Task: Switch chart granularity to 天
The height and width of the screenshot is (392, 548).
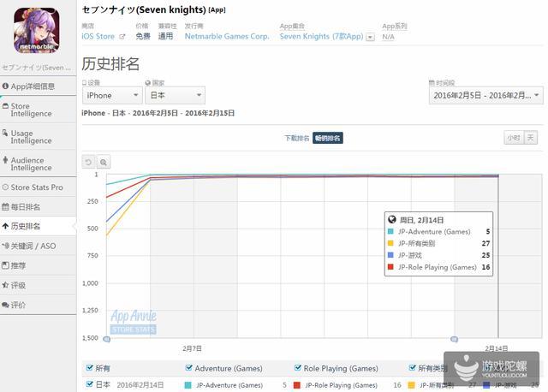Action: point(531,138)
